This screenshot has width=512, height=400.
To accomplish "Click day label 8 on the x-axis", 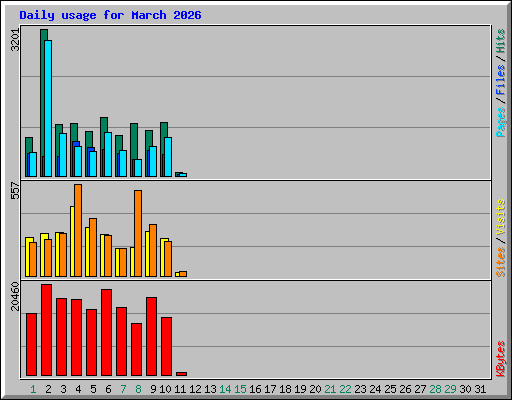I will point(138,389).
